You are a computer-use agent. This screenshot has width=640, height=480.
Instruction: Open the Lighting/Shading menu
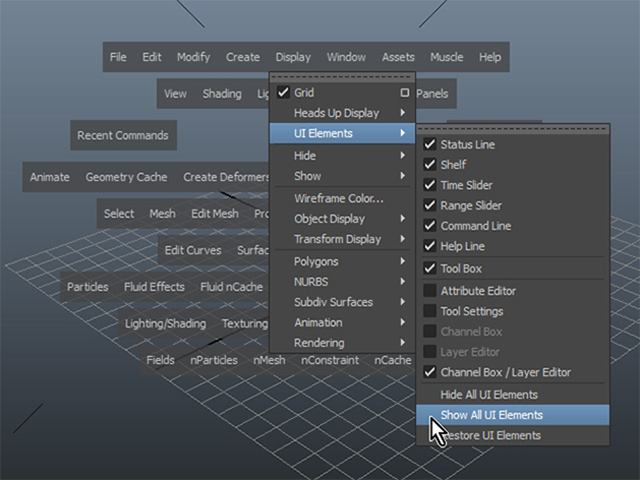coord(165,324)
